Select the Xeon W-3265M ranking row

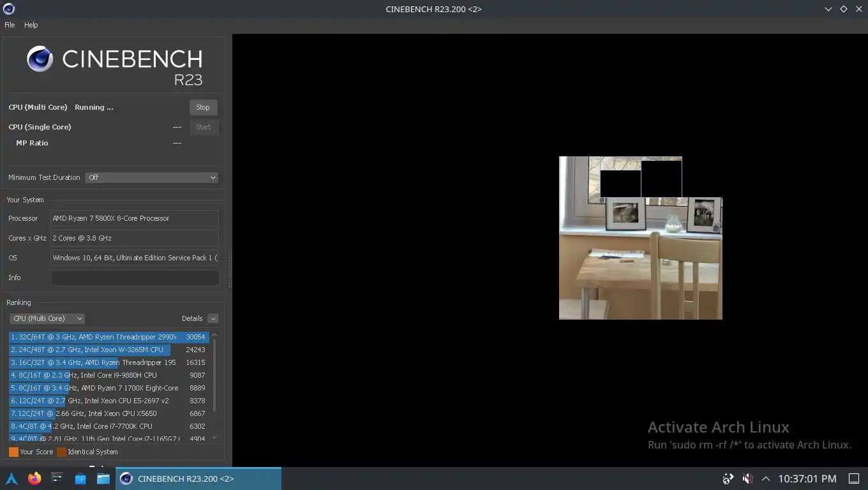[x=108, y=350]
